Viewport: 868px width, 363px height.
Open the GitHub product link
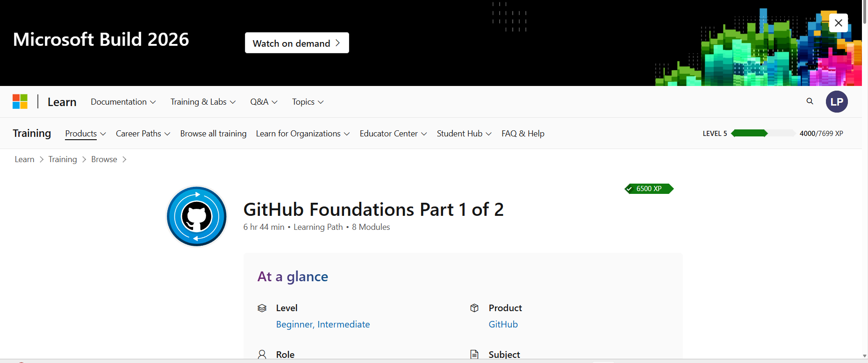pos(503,324)
